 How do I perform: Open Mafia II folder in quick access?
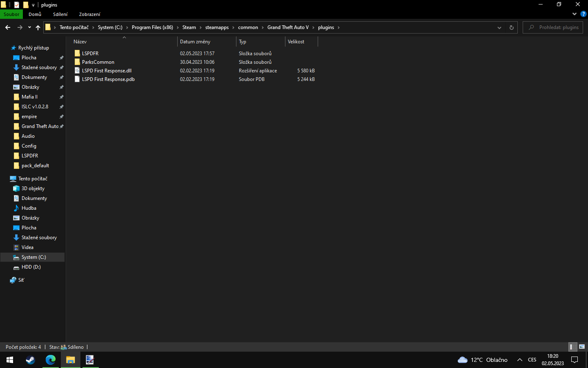[29, 97]
